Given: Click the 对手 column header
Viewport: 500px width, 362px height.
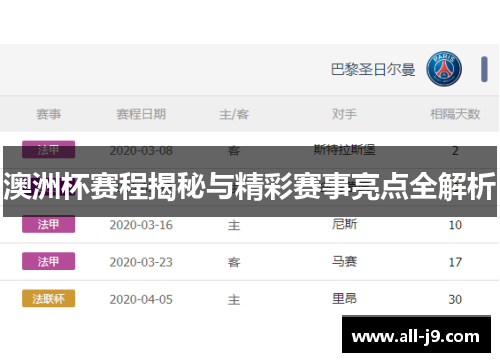Looking at the screenshot, I should point(344,114).
